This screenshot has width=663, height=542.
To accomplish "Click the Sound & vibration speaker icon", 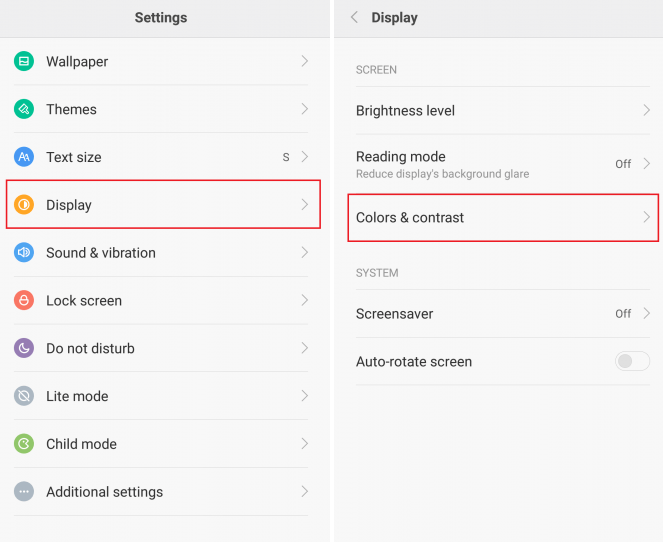I will pyautogui.click(x=24, y=253).
